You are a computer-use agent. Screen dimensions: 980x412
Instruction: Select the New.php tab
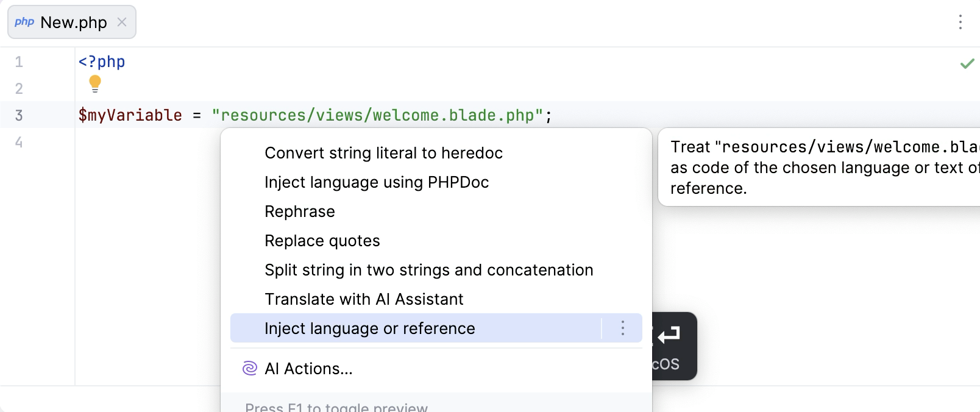72,22
